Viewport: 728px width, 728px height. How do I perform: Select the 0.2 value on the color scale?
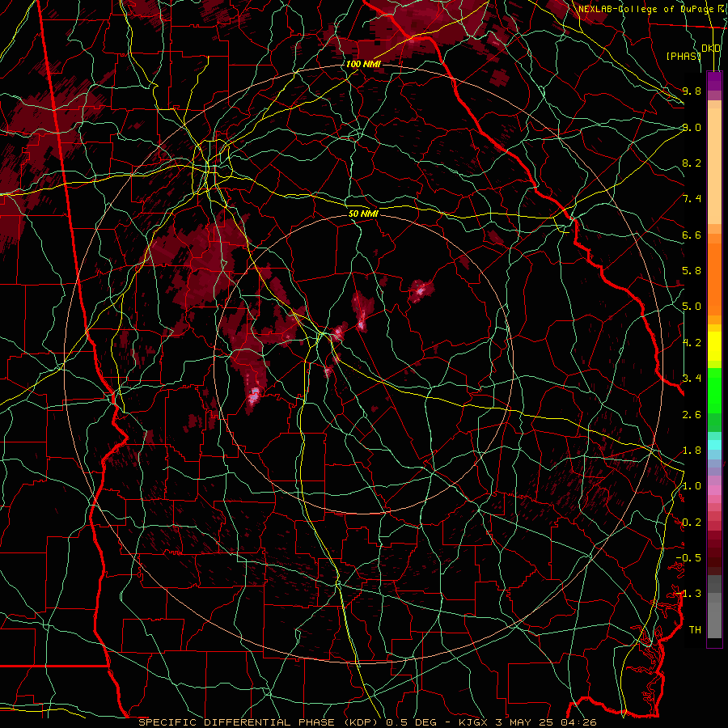click(692, 523)
